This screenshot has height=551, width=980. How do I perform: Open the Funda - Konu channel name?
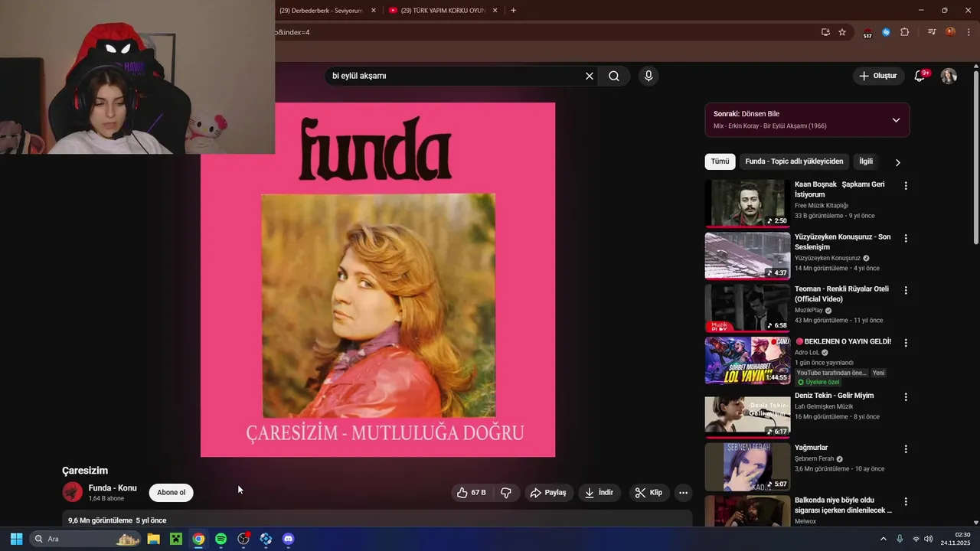[113, 487]
